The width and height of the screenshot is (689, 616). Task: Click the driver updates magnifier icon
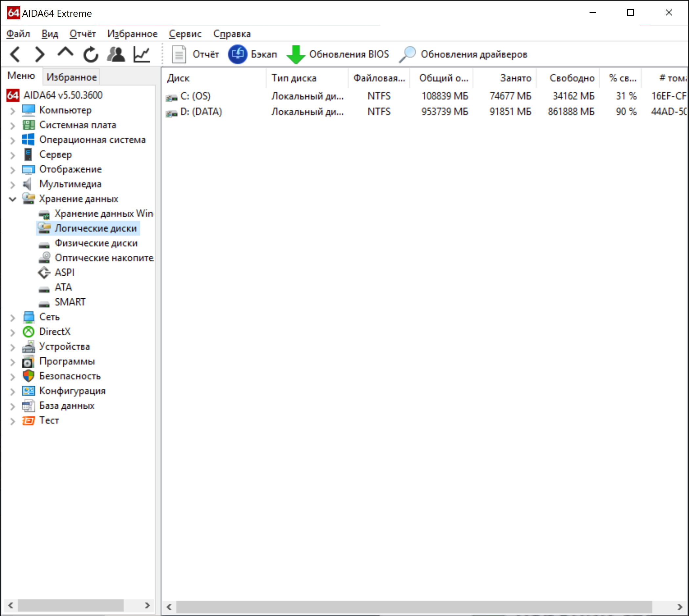click(407, 54)
